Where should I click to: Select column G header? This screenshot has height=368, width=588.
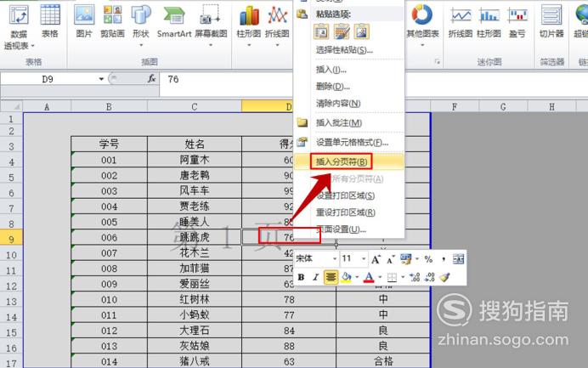[x=503, y=106]
